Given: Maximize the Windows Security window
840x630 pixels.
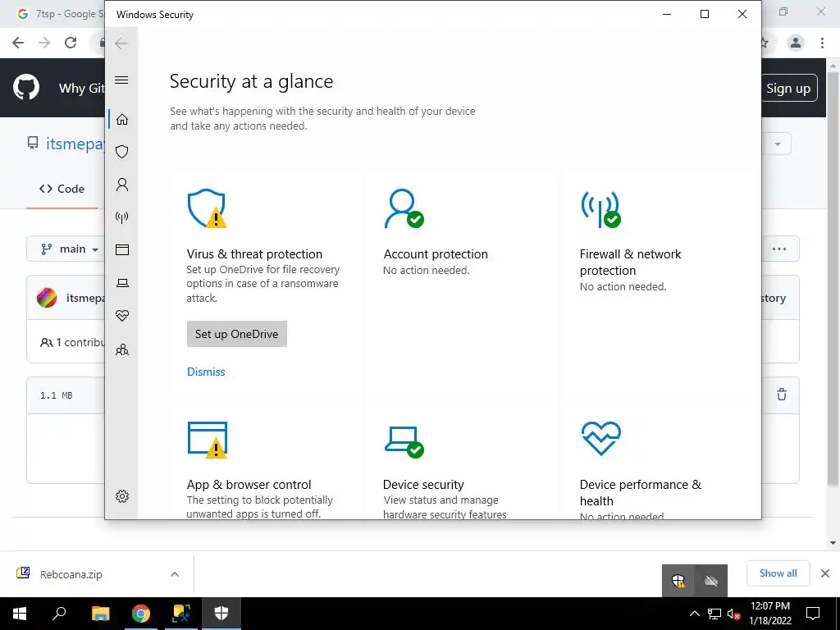Looking at the screenshot, I should pyautogui.click(x=705, y=14).
